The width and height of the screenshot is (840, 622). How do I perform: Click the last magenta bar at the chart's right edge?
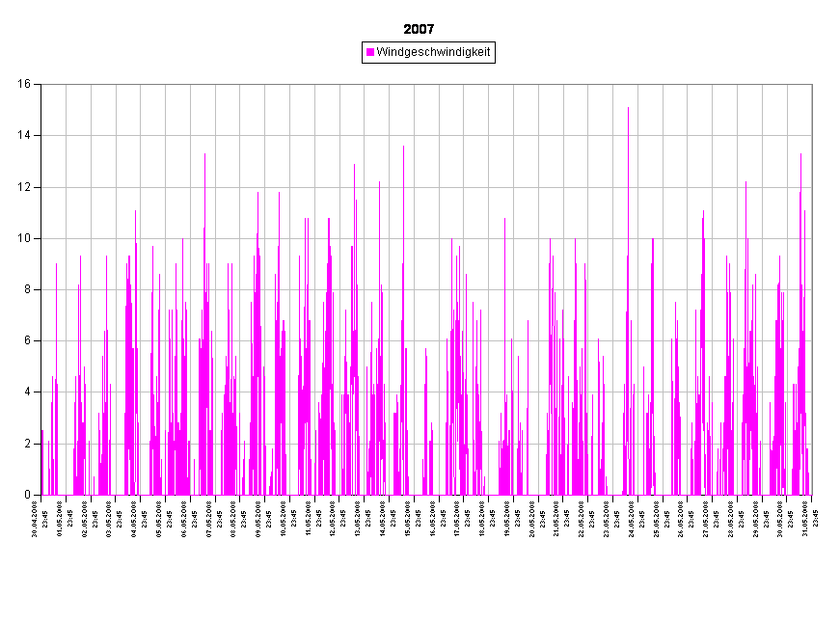click(807, 473)
